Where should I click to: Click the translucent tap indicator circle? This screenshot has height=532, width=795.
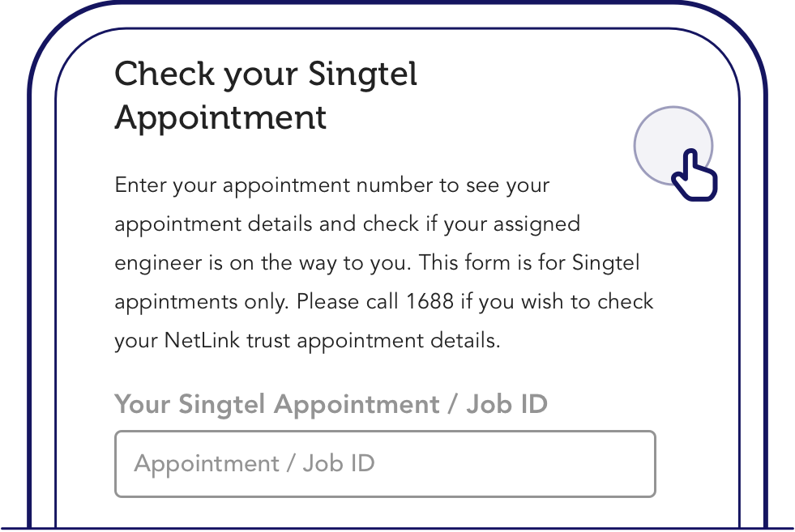(x=673, y=146)
